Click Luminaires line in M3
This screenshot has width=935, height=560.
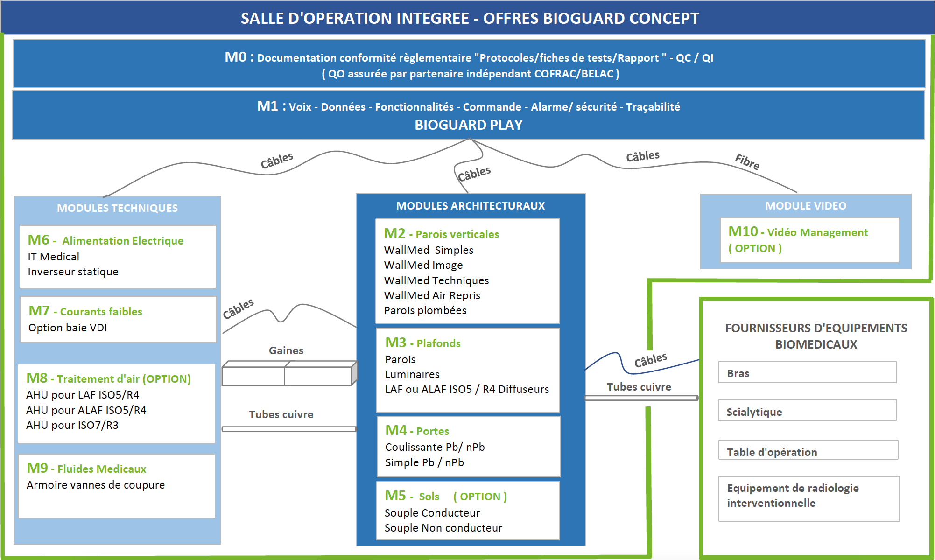point(412,374)
